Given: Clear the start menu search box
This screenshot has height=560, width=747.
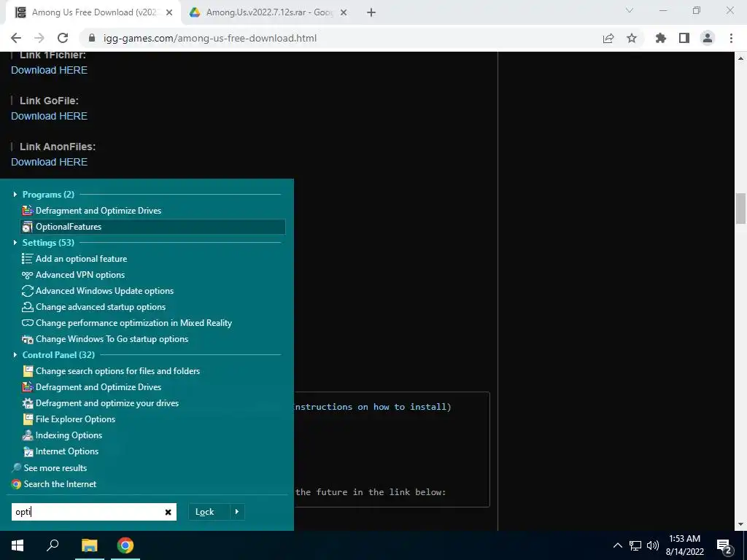Looking at the screenshot, I should [169, 513].
